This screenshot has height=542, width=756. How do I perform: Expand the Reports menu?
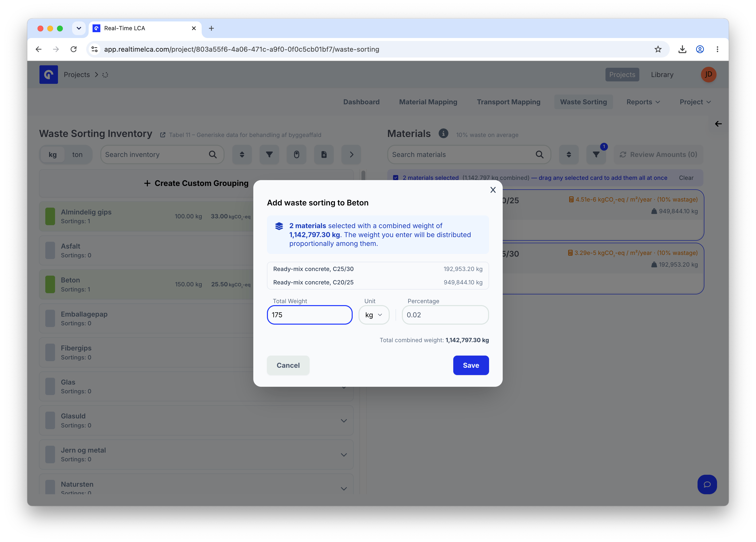coord(643,102)
